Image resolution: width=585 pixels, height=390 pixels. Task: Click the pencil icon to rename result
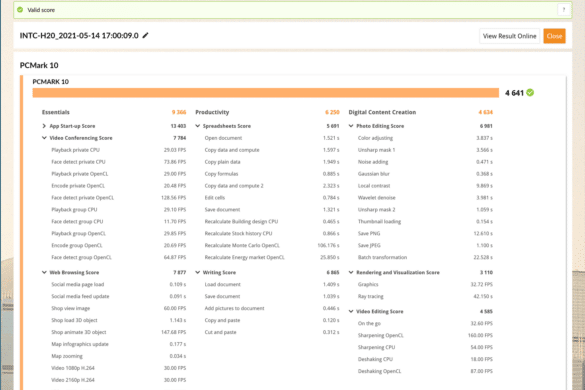point(146,35)
